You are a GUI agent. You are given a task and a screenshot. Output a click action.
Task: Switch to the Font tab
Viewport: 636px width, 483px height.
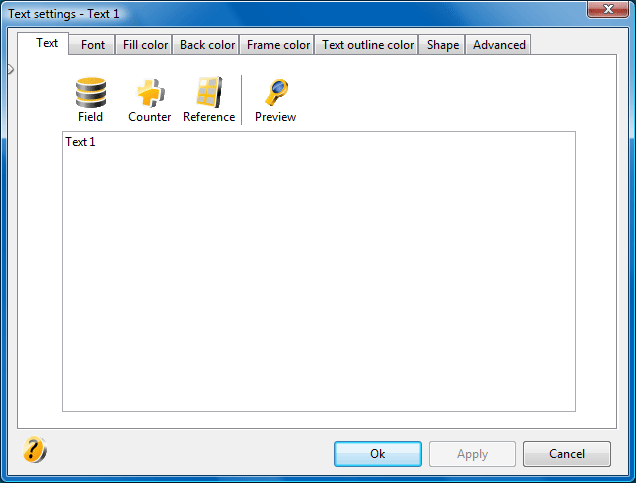92,45
